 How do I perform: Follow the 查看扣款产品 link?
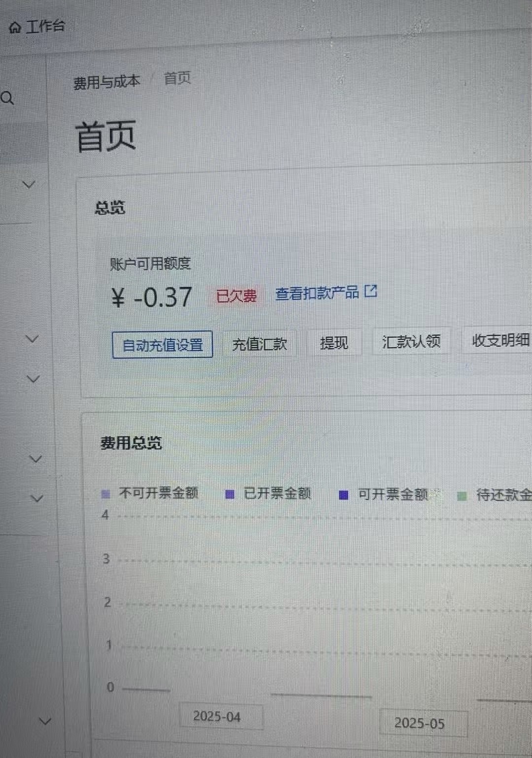[317, 294]
